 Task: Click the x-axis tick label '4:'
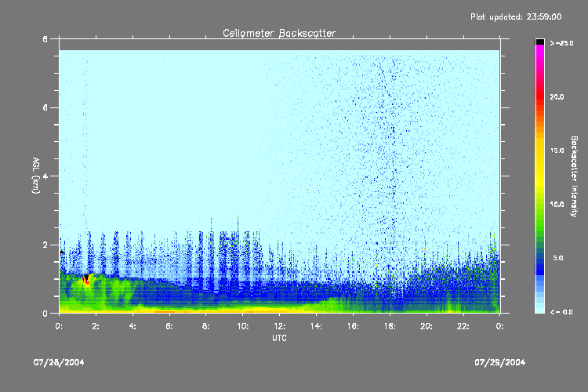[x=132, y=326]
